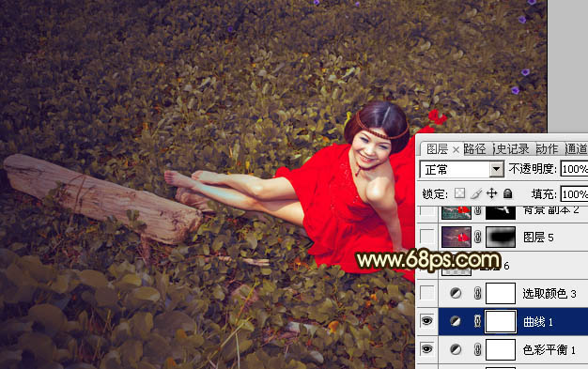The height and width of the screenshot is (369, 588).
Task: Click the 填充 fill value field
Action: pyautogui.click(x=574, y=193)
